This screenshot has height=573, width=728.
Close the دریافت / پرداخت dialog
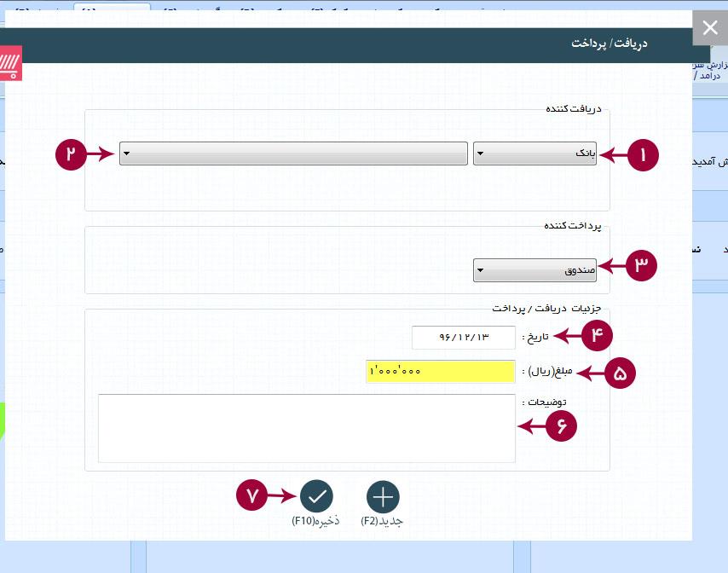coord(710,28)
